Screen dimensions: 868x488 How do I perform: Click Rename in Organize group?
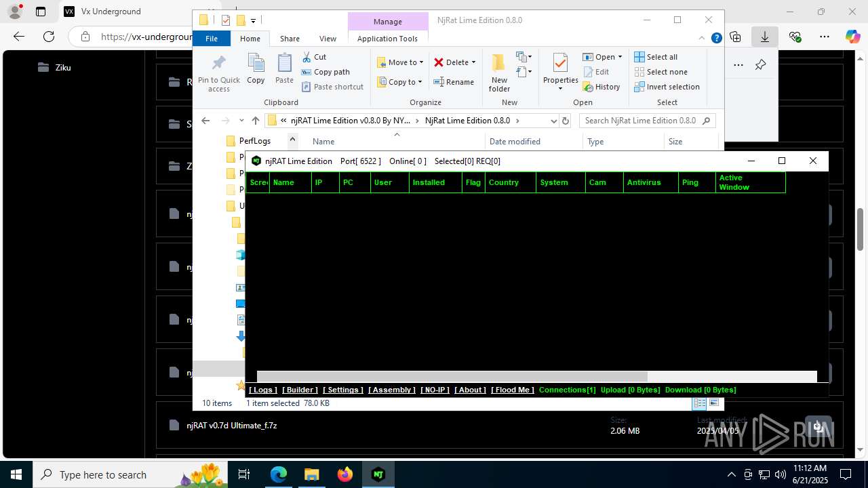coord(454,82)
